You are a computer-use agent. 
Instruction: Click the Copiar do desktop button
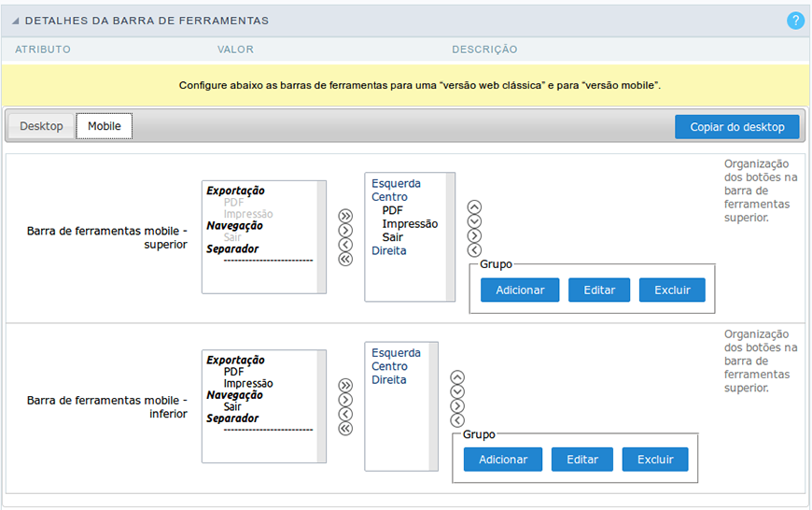point(737,127)
